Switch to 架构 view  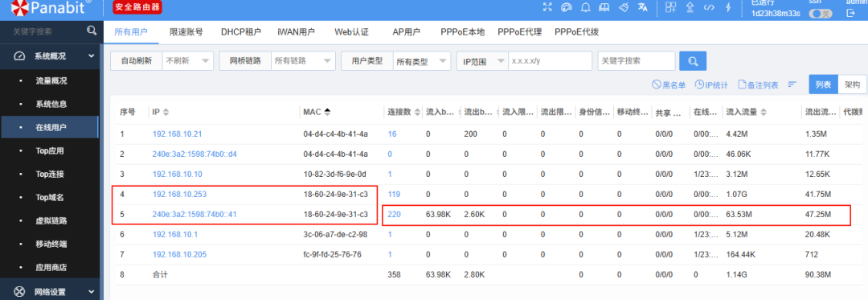(852, 84)
